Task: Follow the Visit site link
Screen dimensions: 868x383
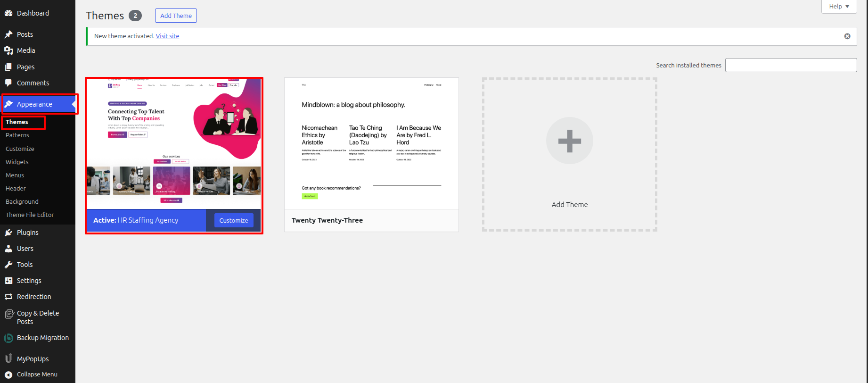Action: (167, 36)
